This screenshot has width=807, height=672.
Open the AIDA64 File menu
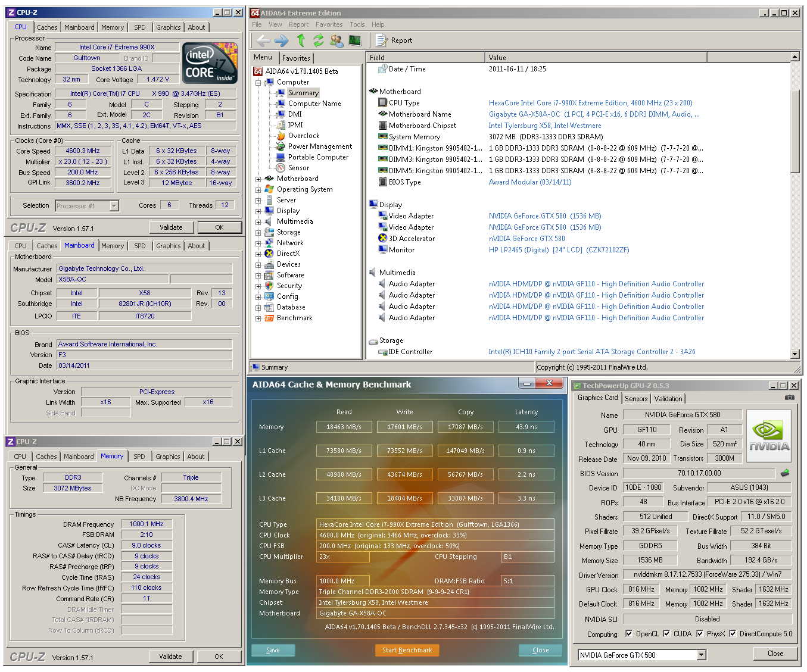coord(257,24)
